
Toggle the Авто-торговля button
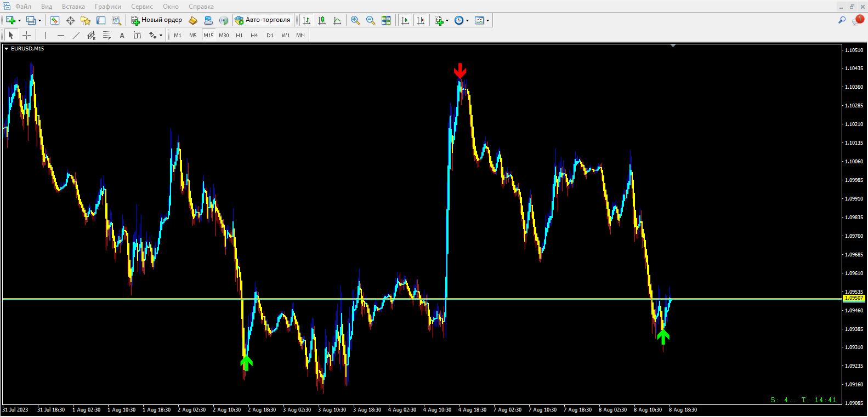(263, 20)
